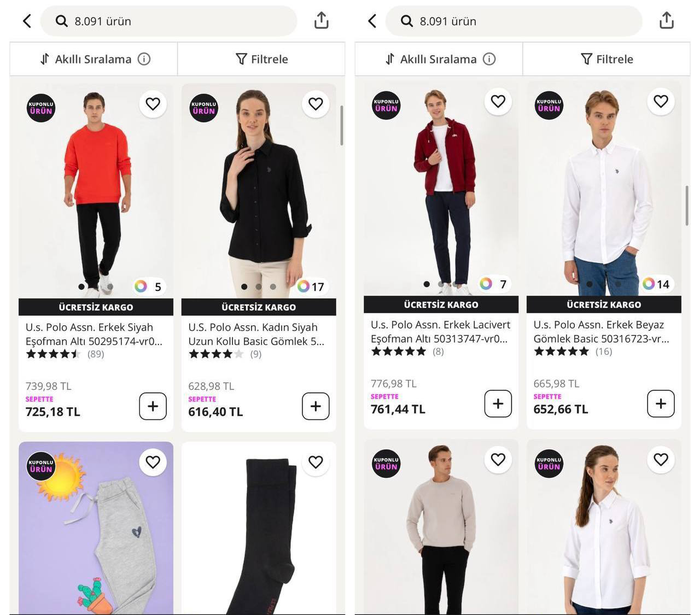Tap the share icon in the right screen
Viewport: 700px width, 615px height.
666,21
